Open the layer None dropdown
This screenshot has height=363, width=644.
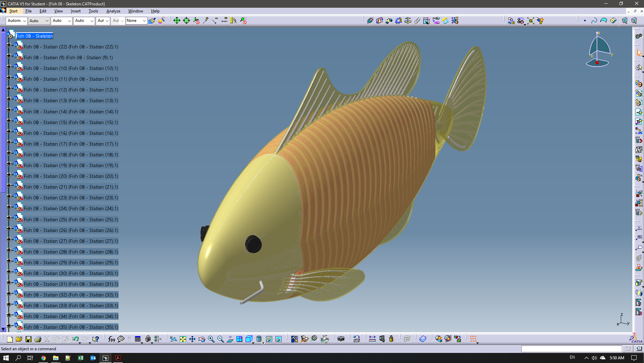click(x=136, y=21)
